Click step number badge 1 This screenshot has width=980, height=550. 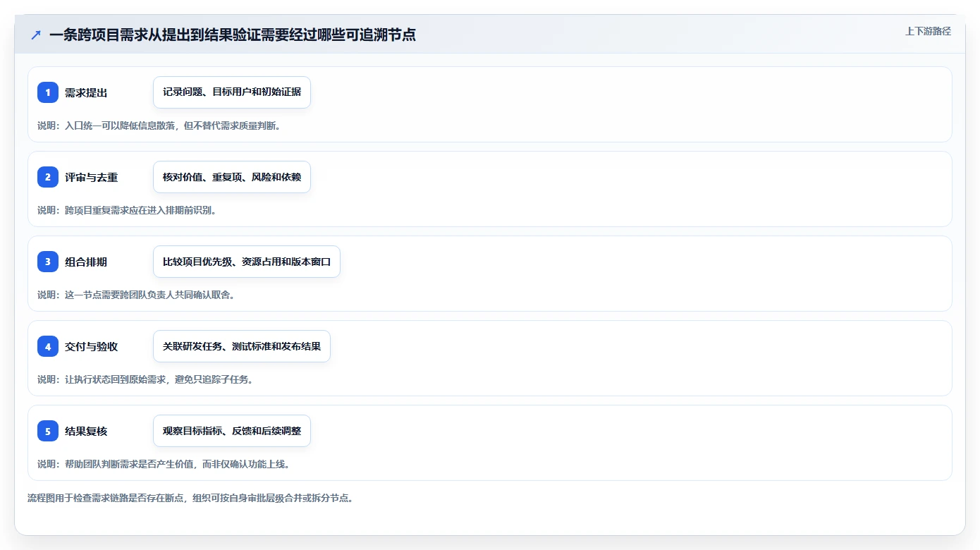[48, 92]
